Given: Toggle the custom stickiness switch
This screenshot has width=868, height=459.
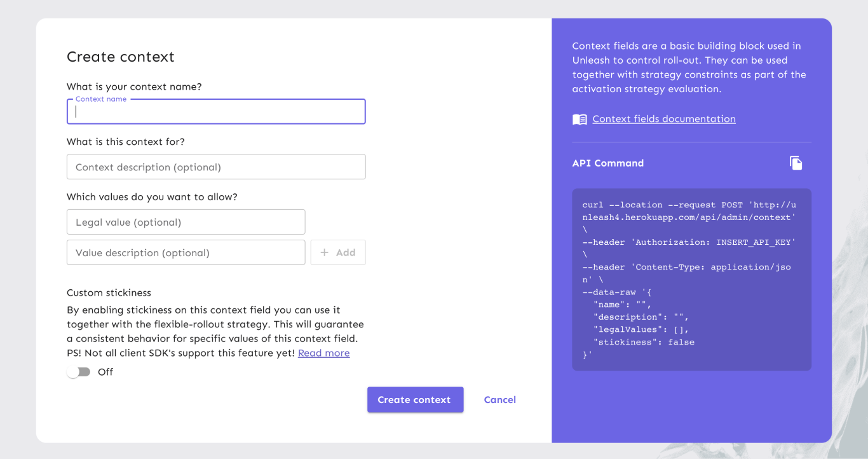Looking at the screenshot, I should tap(79, 372).
